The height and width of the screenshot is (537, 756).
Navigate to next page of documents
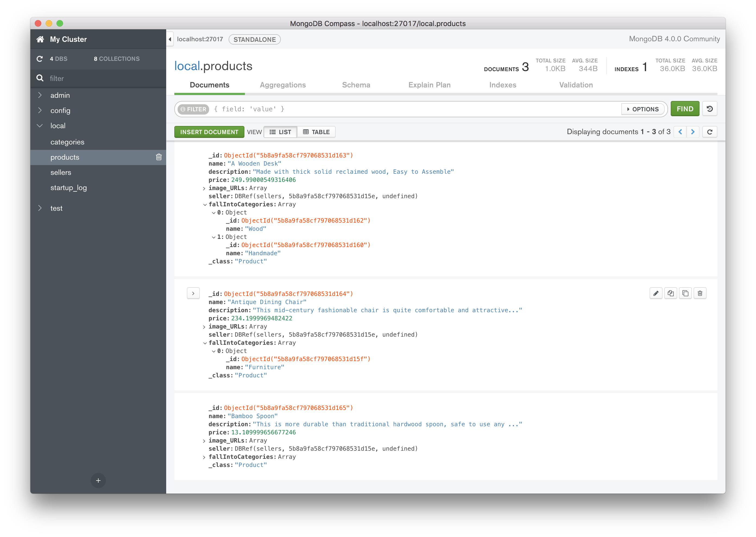coord(693,132)
